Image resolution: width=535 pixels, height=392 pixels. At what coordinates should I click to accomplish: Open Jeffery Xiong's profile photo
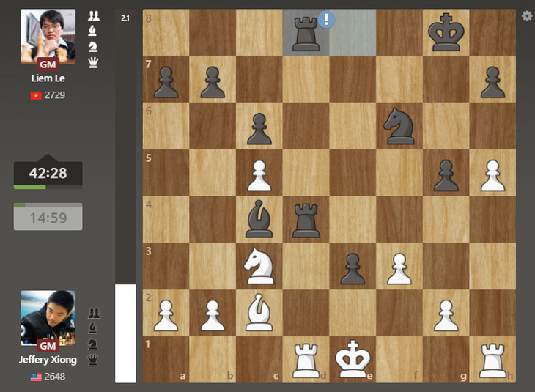click(x=48, y=315)
